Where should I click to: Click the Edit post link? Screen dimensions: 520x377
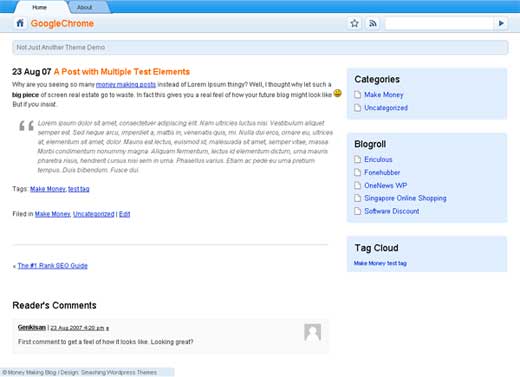[124, 214]
